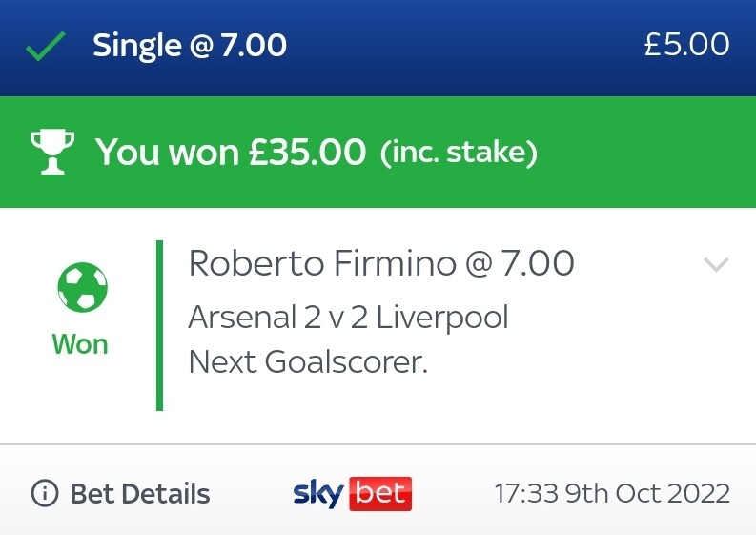Click the blue sky wordmark

click(x=318, y=493)
